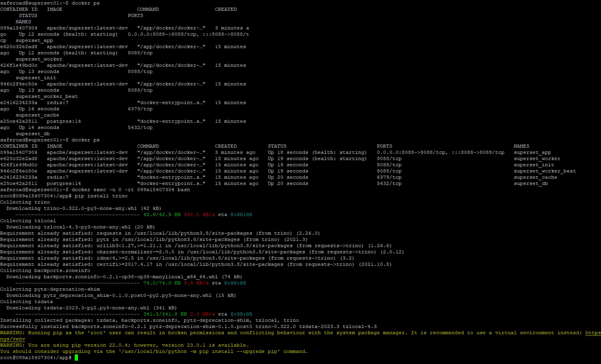Click "certifi>=2017.4.17" requirement text

click(x=124, y=264)
